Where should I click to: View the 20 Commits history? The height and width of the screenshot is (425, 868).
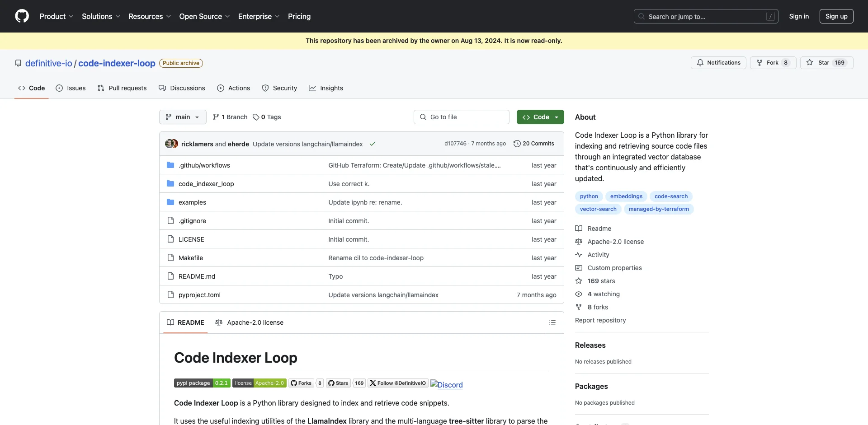(534, 144)
